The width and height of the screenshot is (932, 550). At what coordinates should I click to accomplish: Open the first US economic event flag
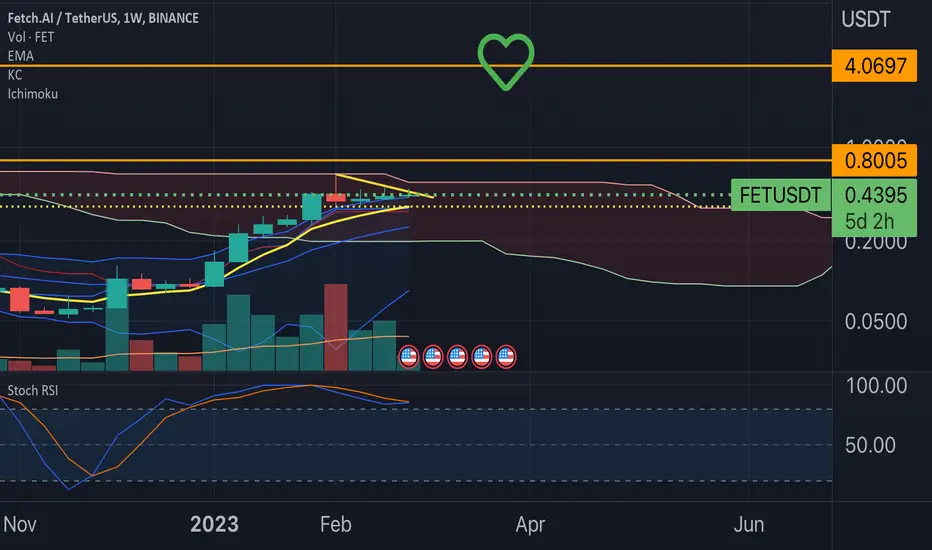408,357
